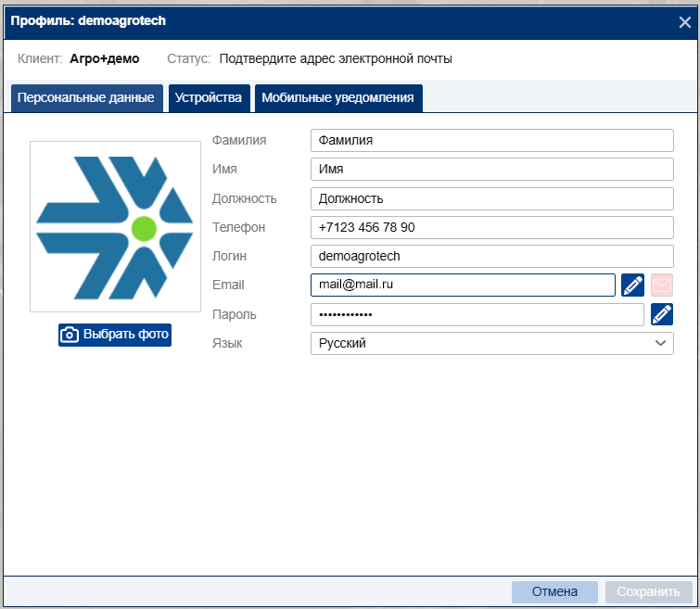Click the Клиент: label

[40, 59]
